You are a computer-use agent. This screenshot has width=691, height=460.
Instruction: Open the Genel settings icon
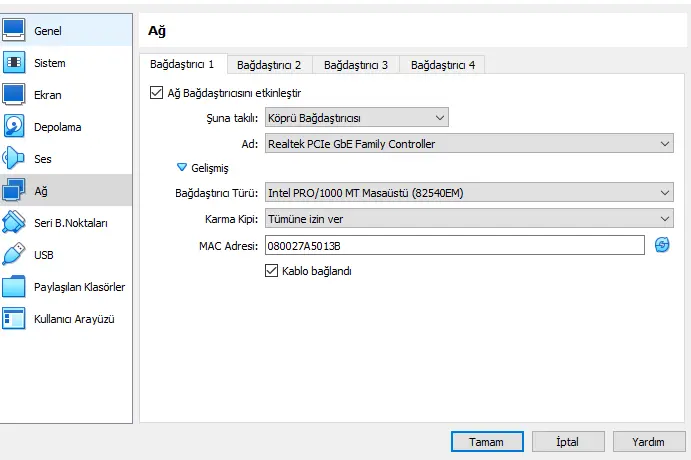point(14,30)
